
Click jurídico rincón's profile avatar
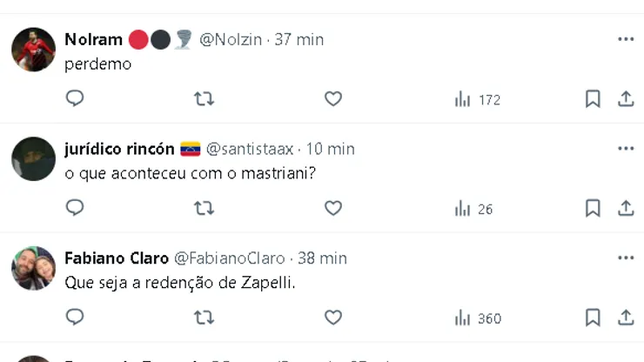pos(34,158)
